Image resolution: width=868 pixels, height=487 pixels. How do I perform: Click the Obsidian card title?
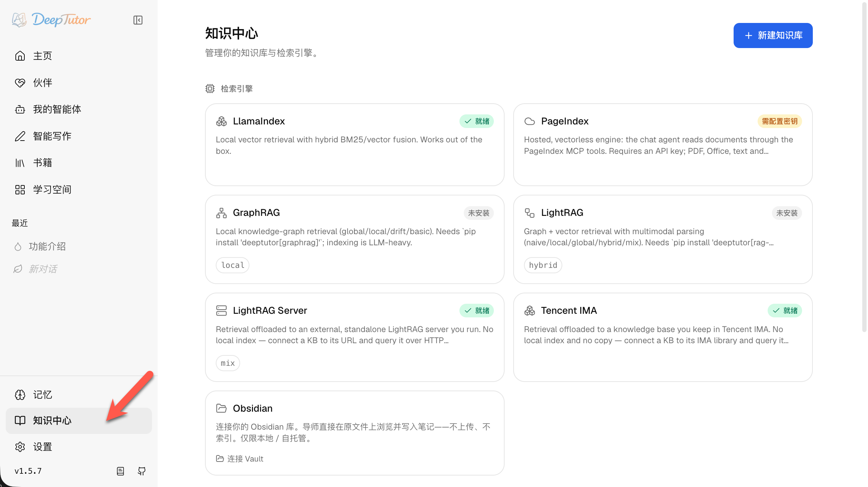coord(253,408)
